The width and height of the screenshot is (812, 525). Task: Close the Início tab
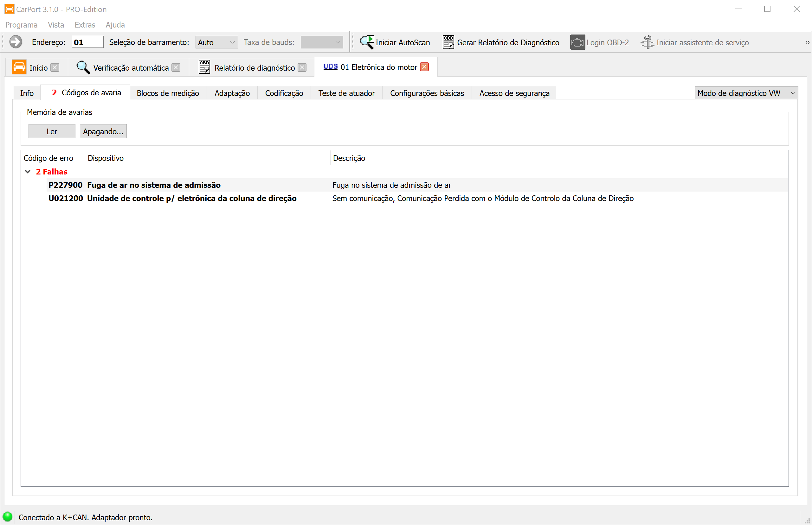55,67
